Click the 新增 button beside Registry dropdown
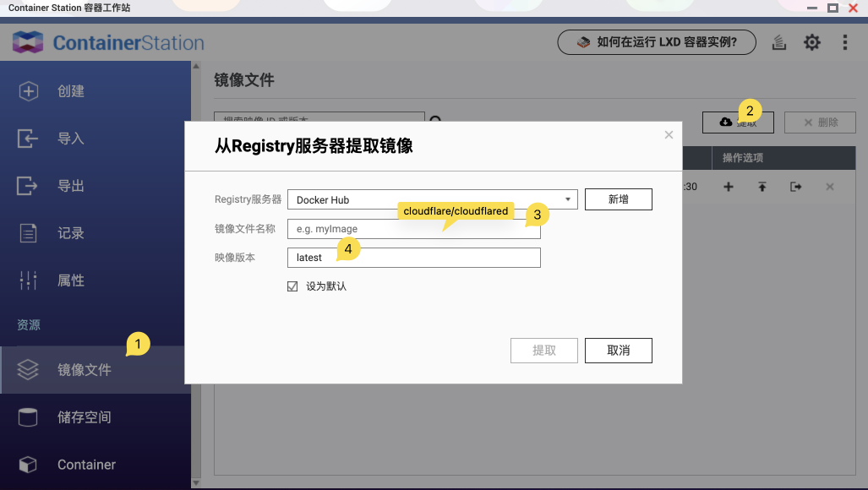The width and height of the screenshot is (868, 490). coord(619,199)
